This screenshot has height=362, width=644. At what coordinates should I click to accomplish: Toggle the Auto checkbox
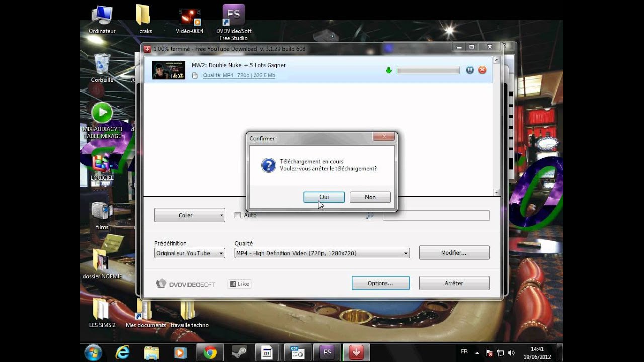pos(238,215)
